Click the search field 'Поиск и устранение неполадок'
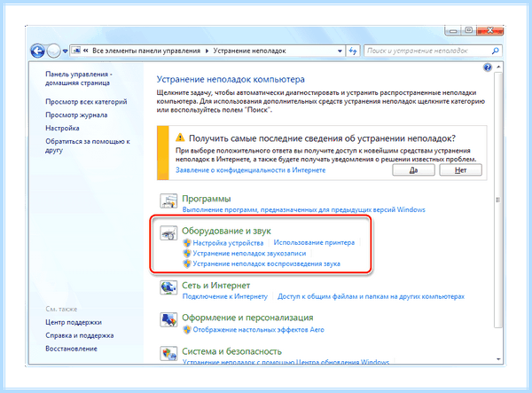532x393 pixels. click(427, 51)
